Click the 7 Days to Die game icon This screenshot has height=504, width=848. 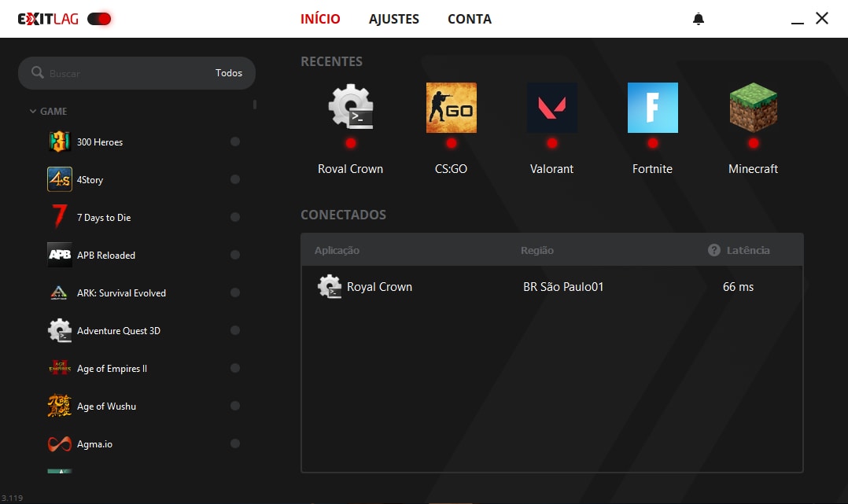[x=60, y=217]
